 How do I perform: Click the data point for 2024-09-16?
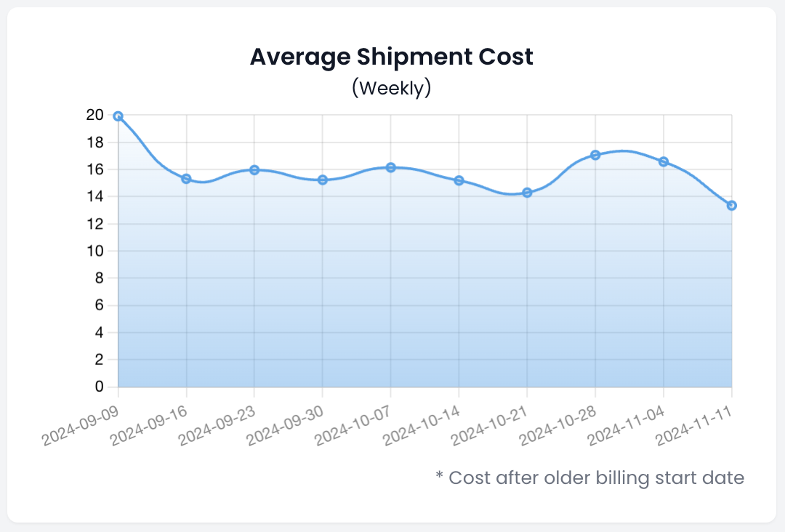coord(186,179)
